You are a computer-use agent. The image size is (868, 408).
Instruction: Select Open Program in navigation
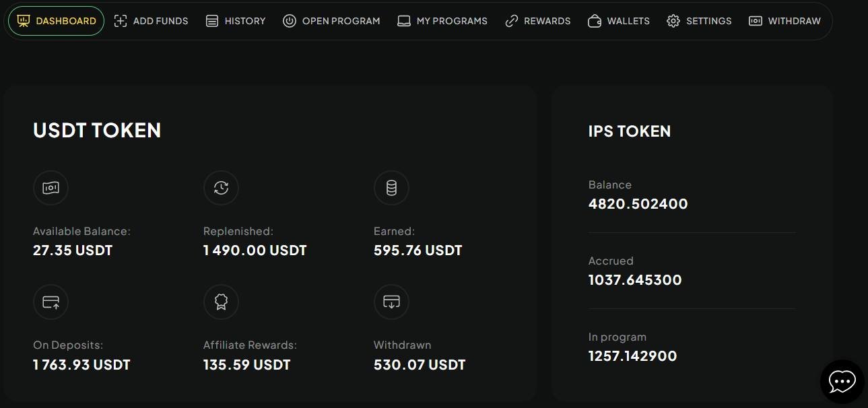[331, 21]
